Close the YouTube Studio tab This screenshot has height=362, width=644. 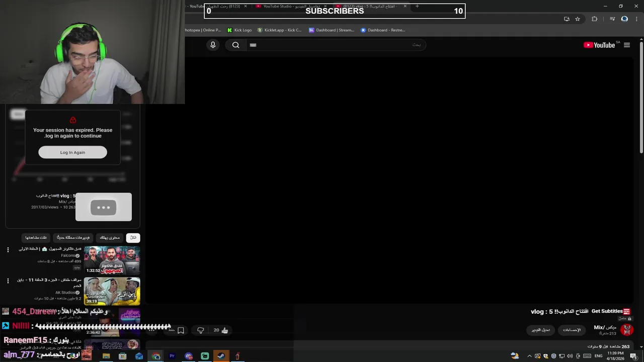(x=325, y=6)
